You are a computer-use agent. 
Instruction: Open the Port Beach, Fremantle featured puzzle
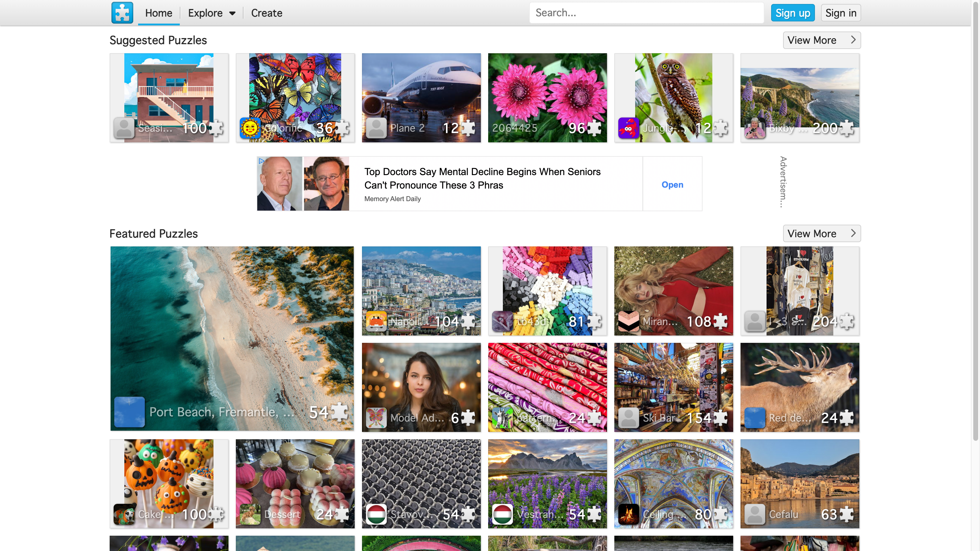[x=232, y=339]
